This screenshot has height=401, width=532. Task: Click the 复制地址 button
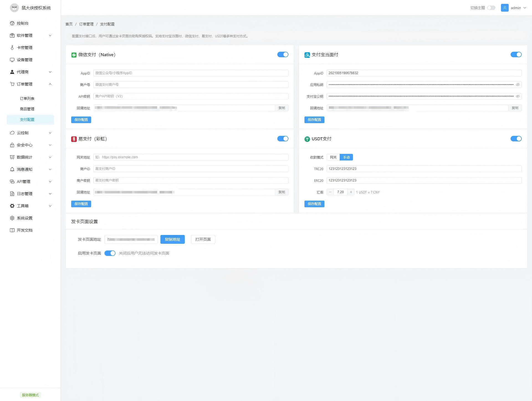click(x=172, y=239)
